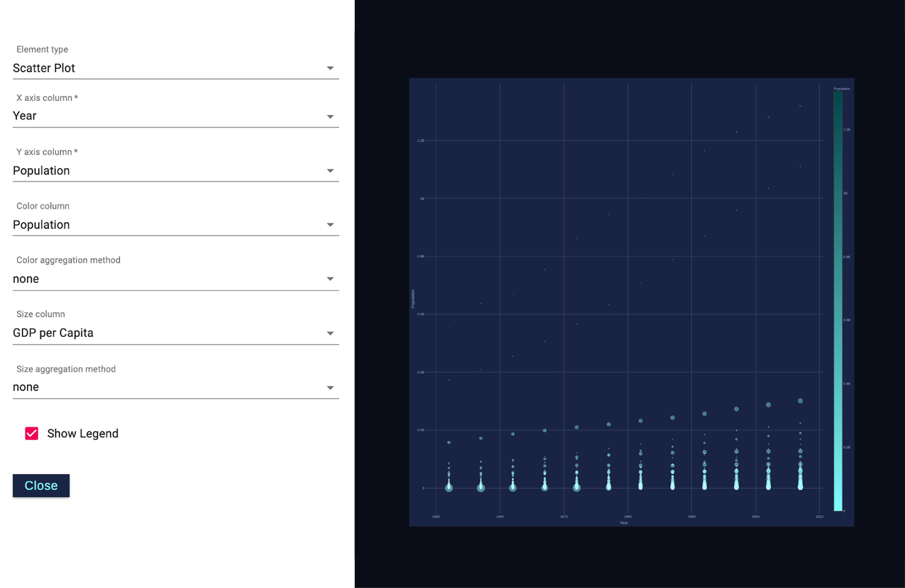Click the "1960" x-axis tick label
This screenshot has height=588, width=905.
500,517
